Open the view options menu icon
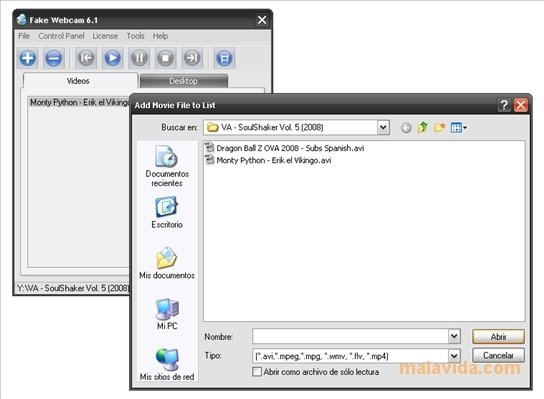Screen dimensions: 544x399 click(x=459, y=128)
